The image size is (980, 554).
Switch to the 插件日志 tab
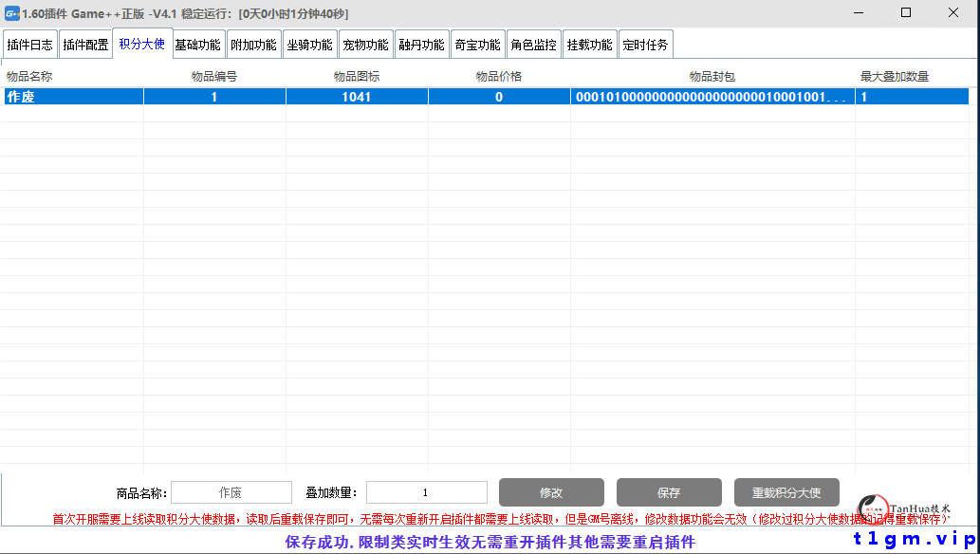(x=30, y=44)
